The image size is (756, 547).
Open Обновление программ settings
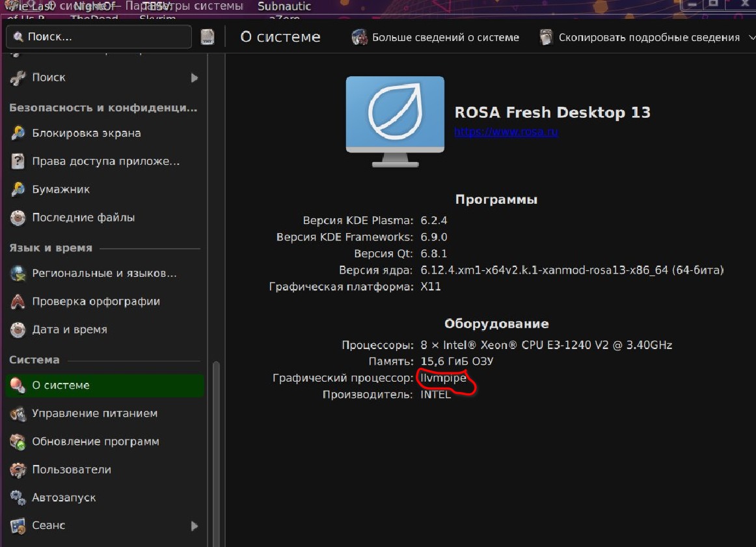click(x=105, y=442)
